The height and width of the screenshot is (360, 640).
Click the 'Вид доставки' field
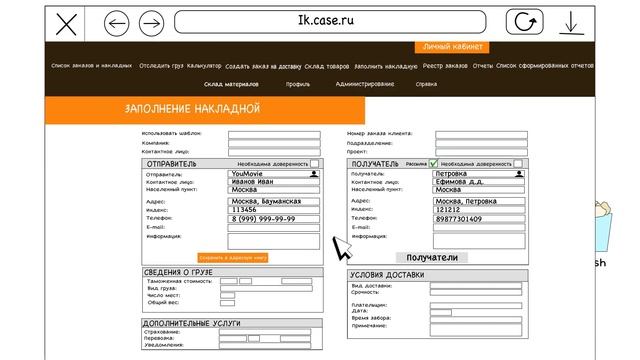pyautogui.click(x=476, y=286)
